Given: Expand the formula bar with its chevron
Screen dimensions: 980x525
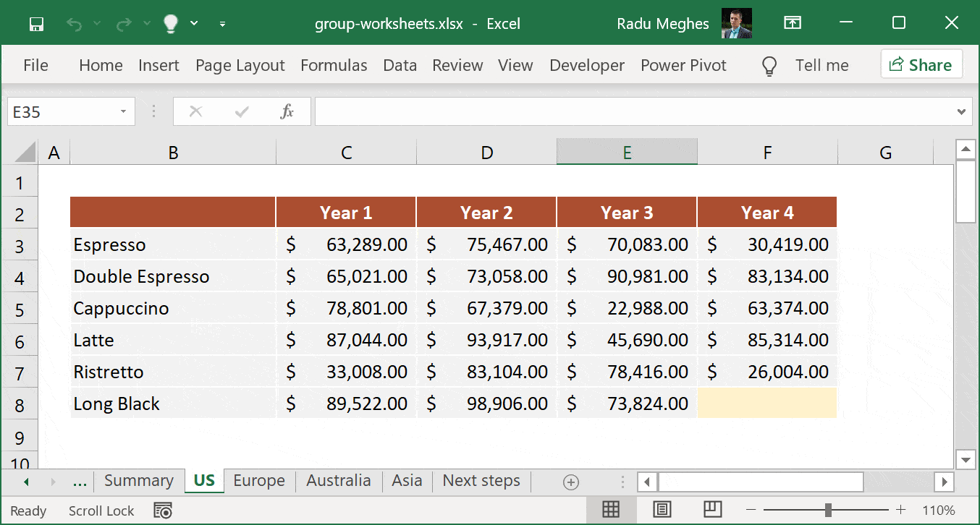Looking at the screenshot, I should 960,111.
